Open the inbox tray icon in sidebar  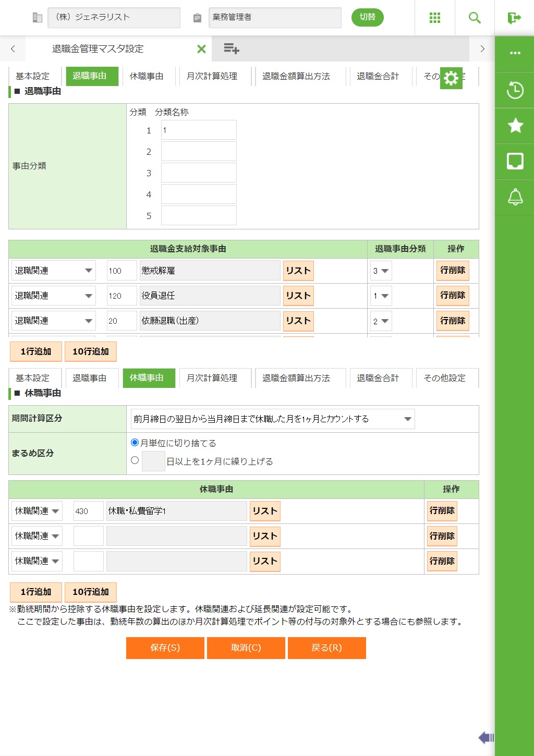click(x=515, y=161)
